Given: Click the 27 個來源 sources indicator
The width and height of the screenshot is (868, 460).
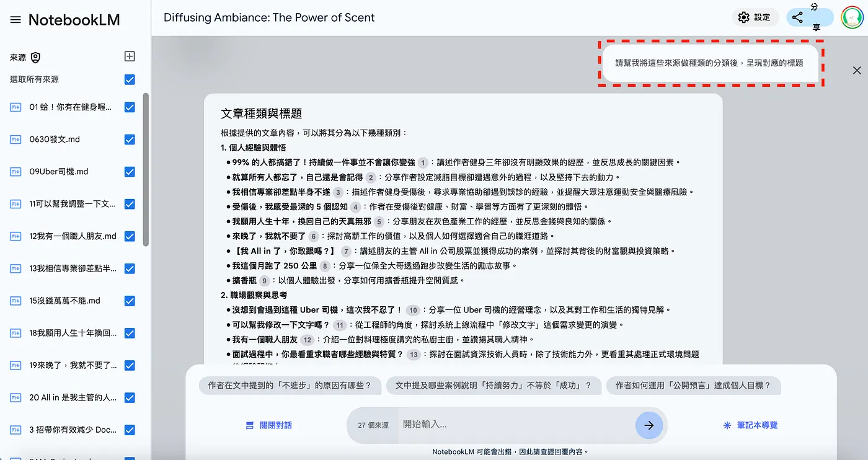Looking at the screenshot, I should click(373, 425).
